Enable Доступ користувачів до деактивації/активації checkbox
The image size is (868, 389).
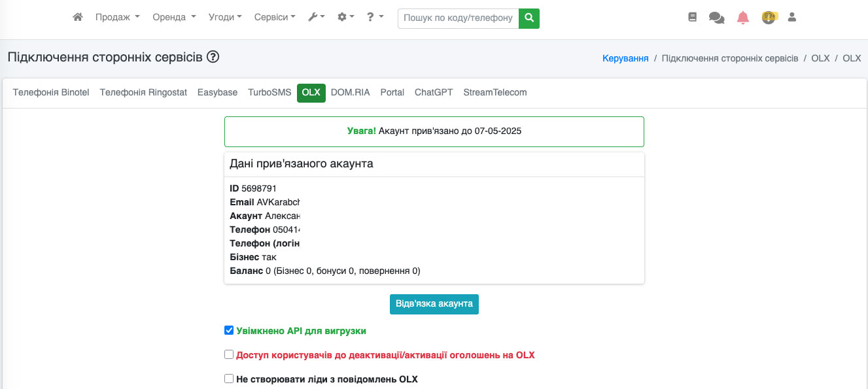click(x=229, y=355)
